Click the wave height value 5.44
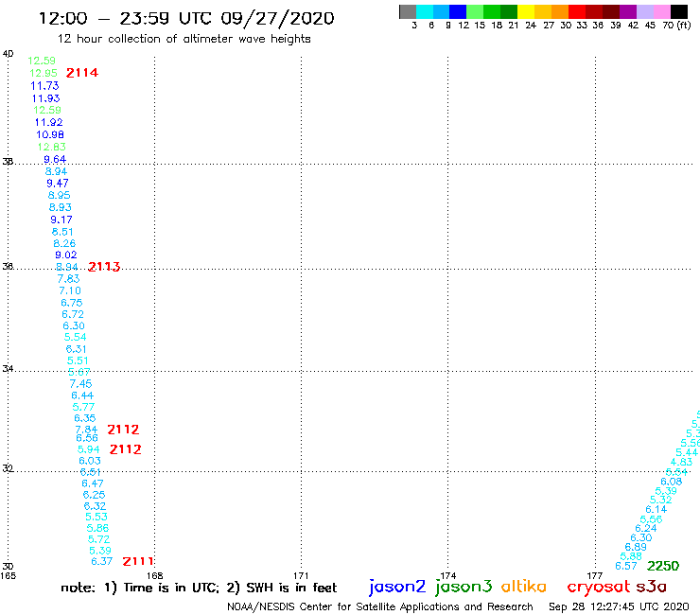Screen dimensions: 700x615 (x=687, y=453)
